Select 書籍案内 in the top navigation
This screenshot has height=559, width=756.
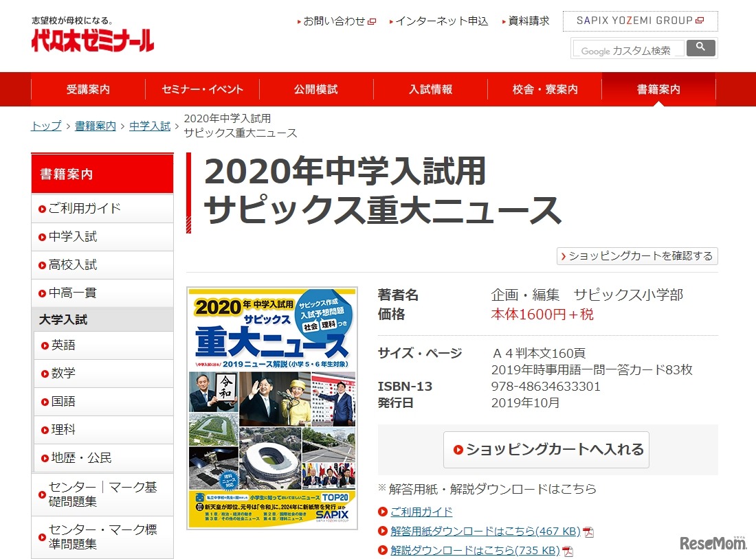[x=659, y=89]
